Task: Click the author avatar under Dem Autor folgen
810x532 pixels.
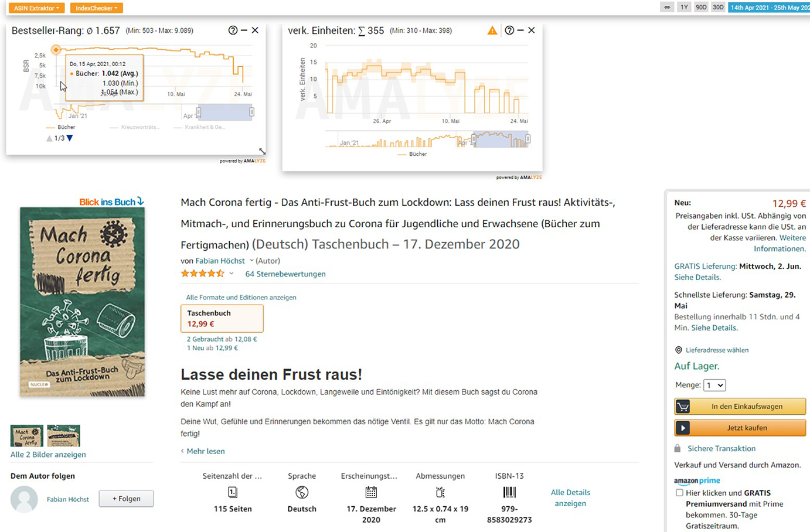Action: (24, 499)
